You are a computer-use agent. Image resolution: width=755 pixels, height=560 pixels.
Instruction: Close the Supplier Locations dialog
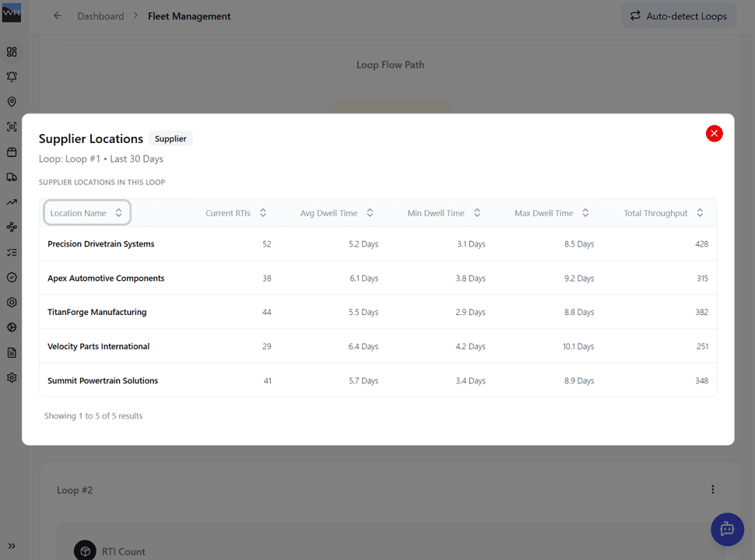714,134
